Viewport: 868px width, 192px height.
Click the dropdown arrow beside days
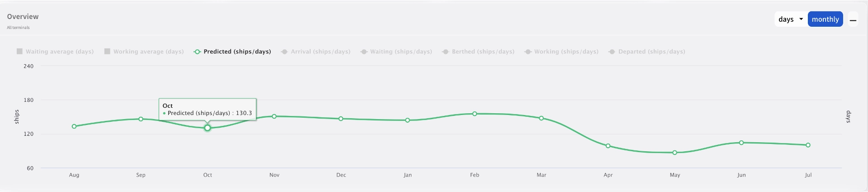click(801, 19)
